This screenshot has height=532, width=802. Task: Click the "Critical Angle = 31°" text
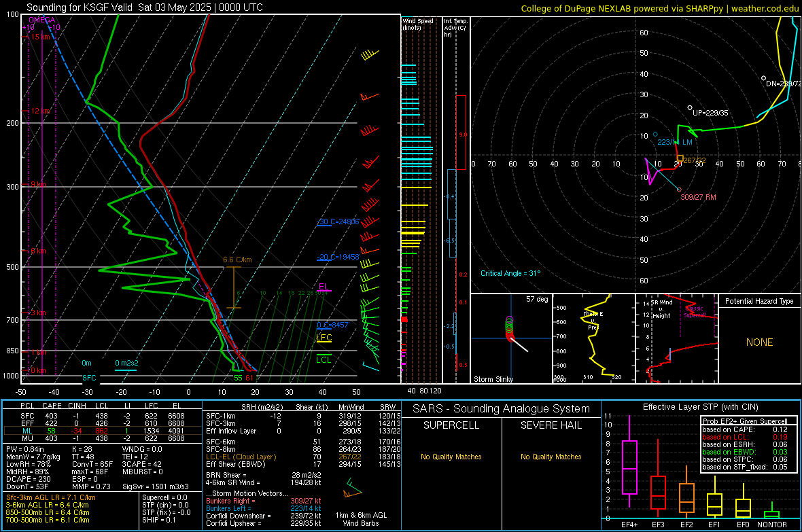510,273
